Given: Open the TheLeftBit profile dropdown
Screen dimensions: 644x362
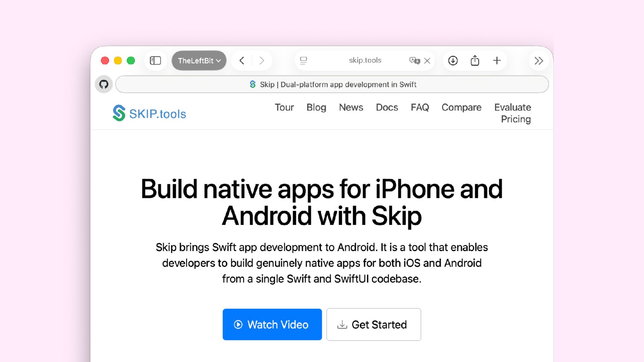Looking at the screenshot, I should pos(199,61).
